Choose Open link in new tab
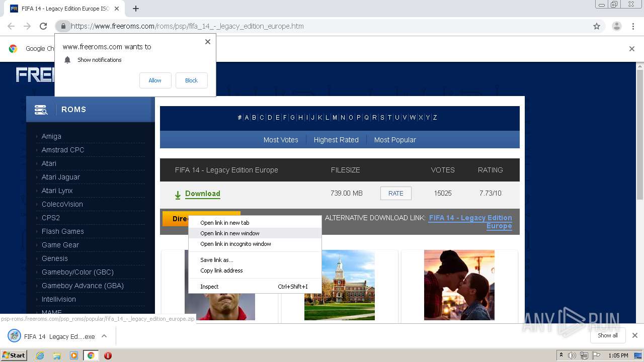Viewport: 644px width, 362px height. pyautogui.click(x=255, y=223)
